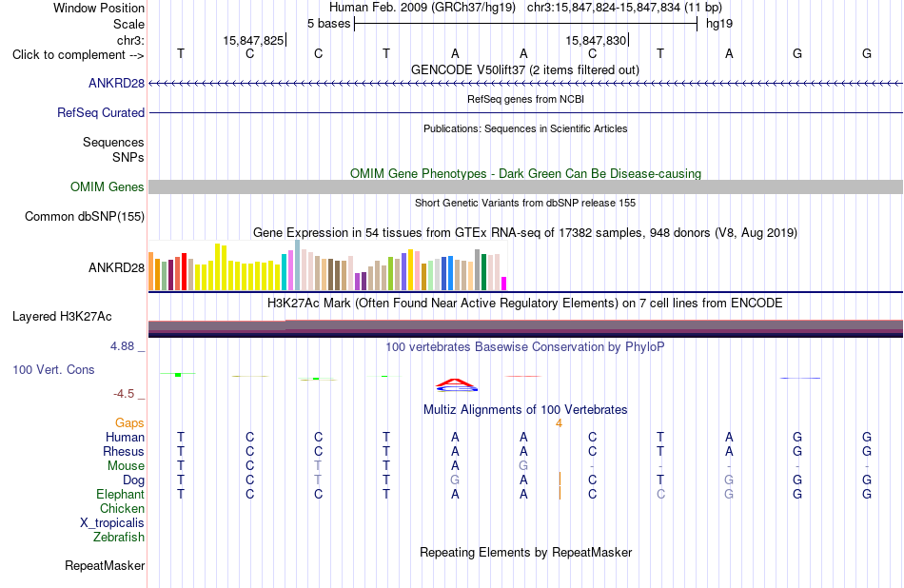Click 'RefSeq genes from NCBI' title

point(525,99)
